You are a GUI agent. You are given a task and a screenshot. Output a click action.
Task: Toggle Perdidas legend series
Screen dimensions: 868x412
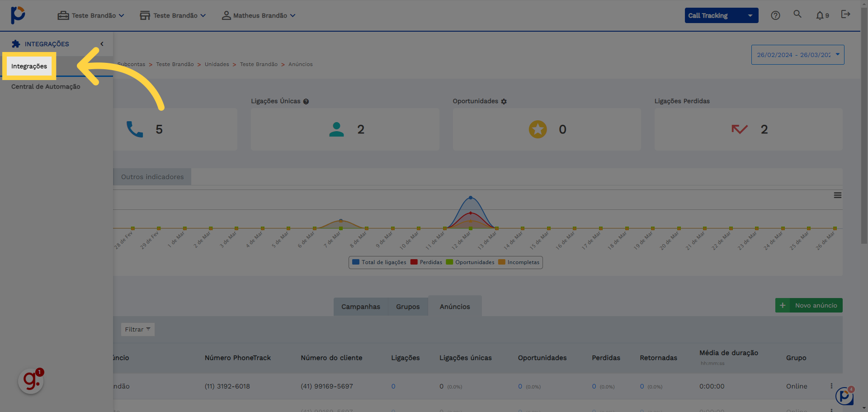pos(426,262)
